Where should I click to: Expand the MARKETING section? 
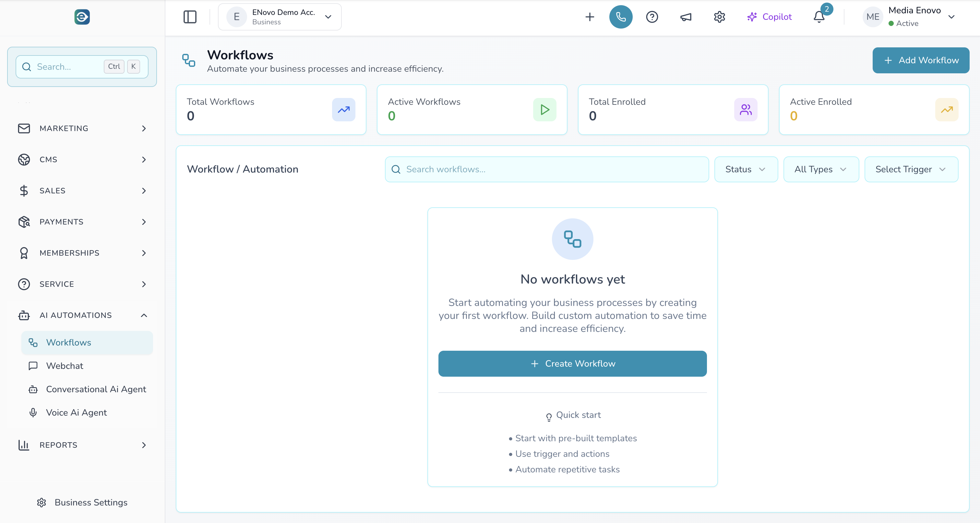click(82, 128)
